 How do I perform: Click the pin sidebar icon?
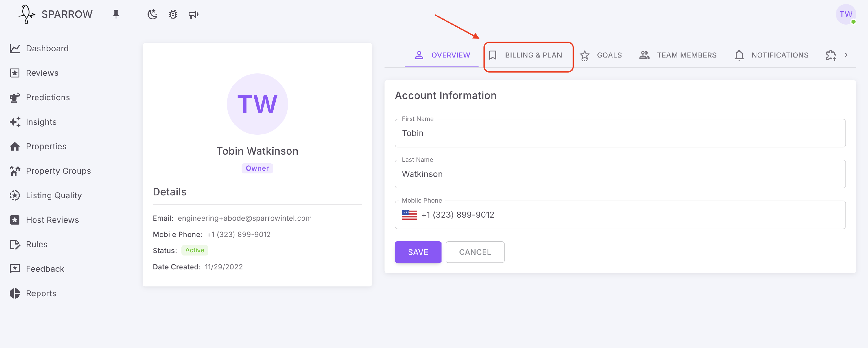tap(116, 14)
